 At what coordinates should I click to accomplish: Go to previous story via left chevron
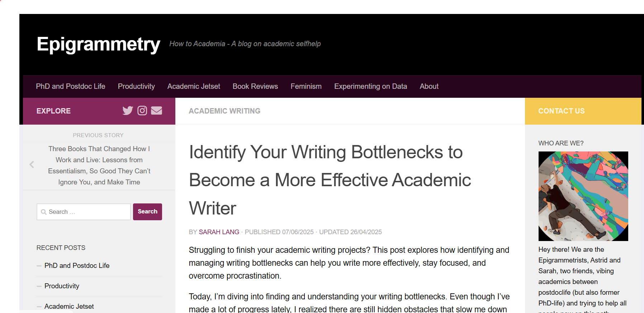coord(32,164)
